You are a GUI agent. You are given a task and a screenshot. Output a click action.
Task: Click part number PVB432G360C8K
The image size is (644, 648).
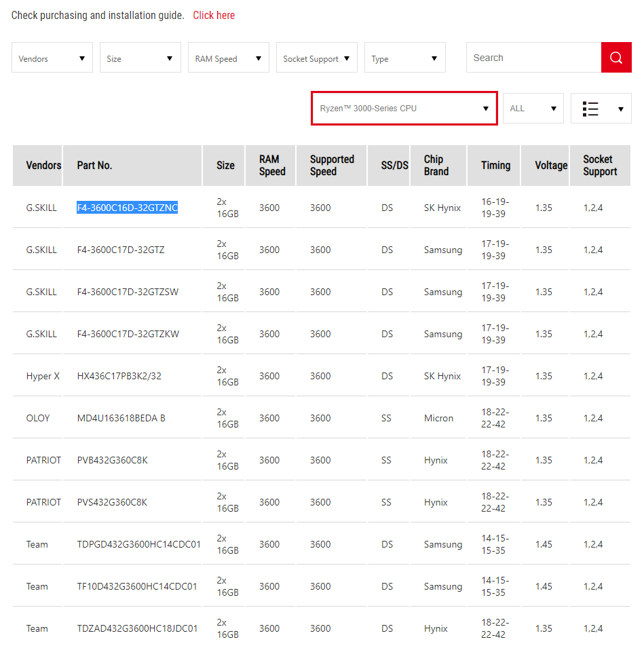click(112, 460)
